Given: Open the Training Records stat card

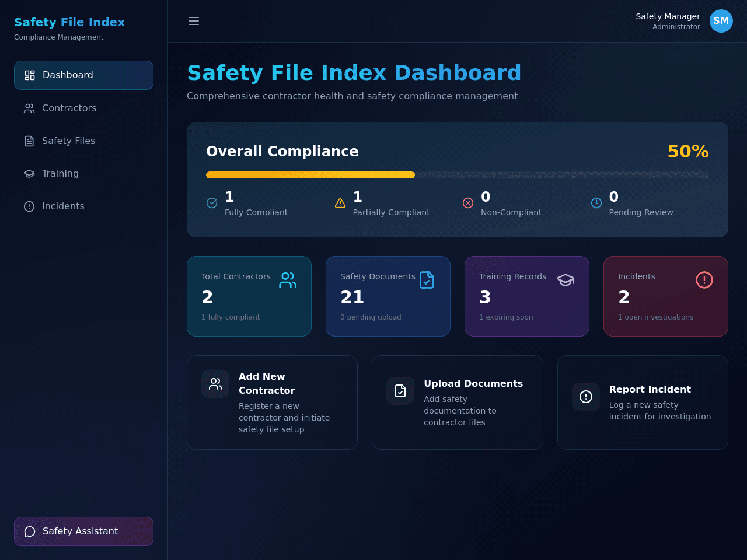Looking at the screenshot, I should [527, 296].
